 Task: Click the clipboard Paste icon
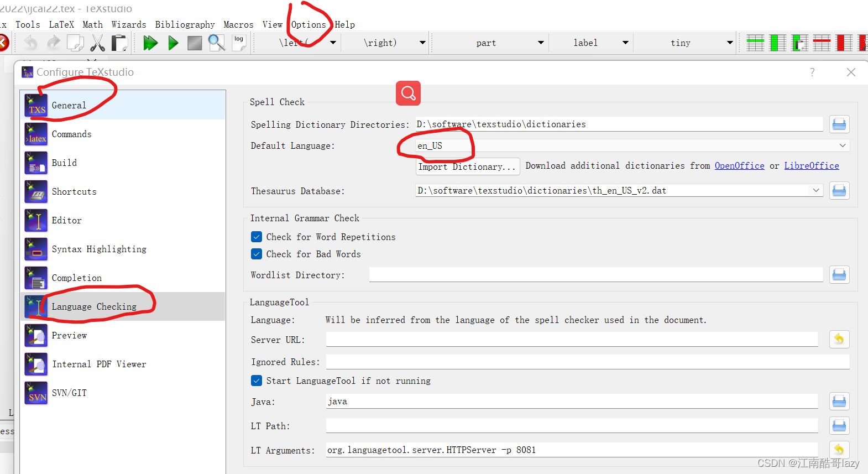119,43
